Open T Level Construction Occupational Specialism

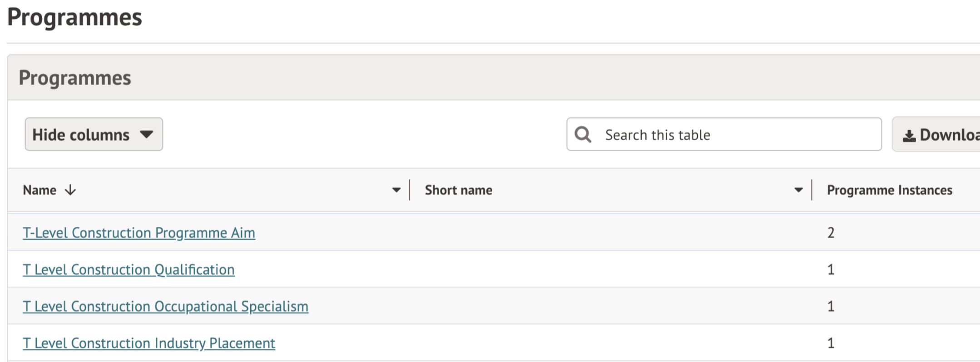tap(165, 306)
